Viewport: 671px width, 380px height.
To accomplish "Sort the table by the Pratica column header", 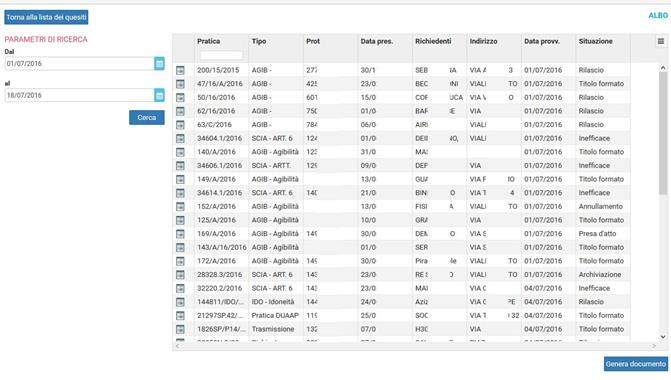I will [208, 41].
